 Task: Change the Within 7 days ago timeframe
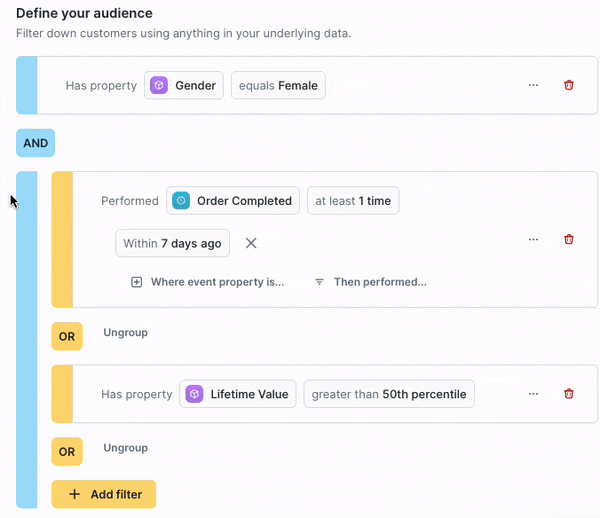(x=172, y=243)
